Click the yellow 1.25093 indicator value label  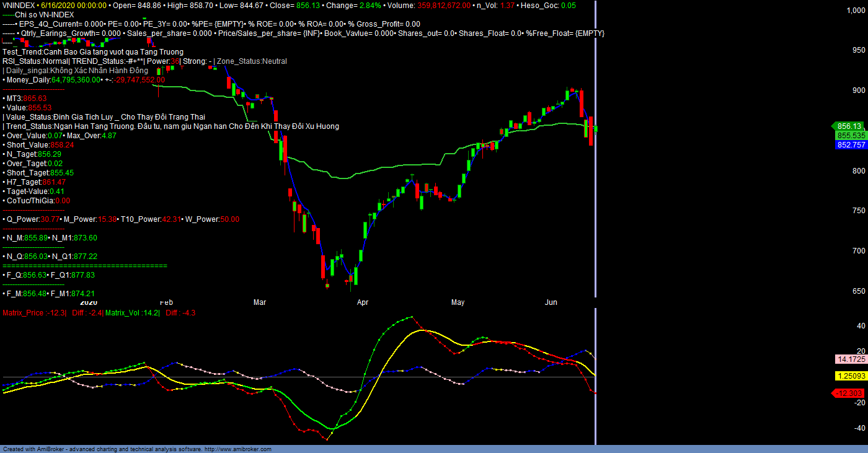click(x=851, y=376)
